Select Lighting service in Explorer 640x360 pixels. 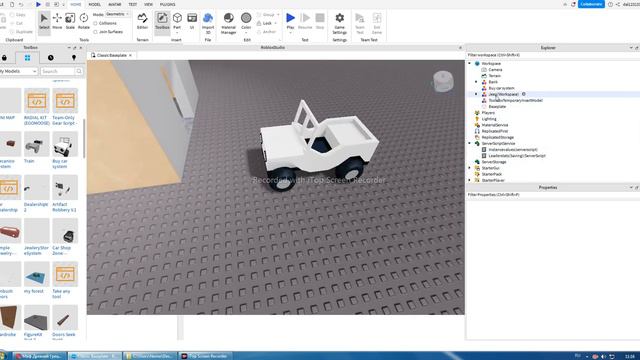[489, 119]
